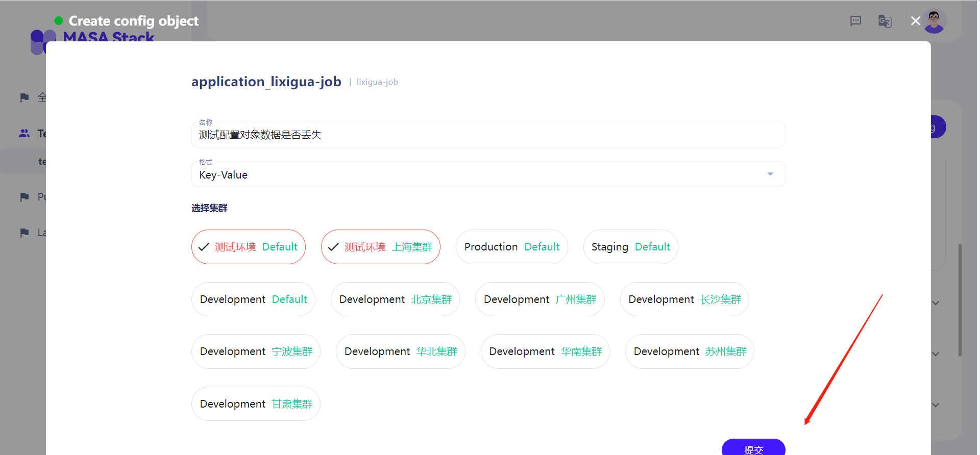Screen dimensions: 980x455
Task: Click the application_lixigua-job title
Action: tap(266, 82)
